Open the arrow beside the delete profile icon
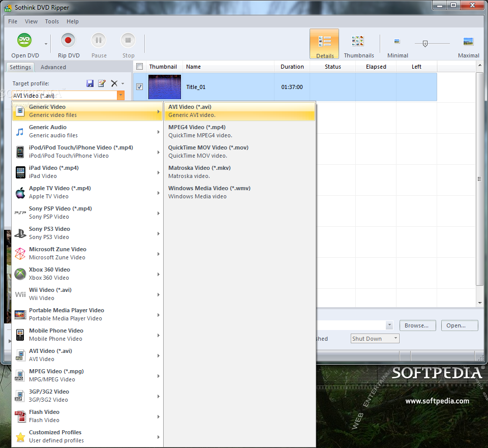488x448 pixels. point(123,83)
